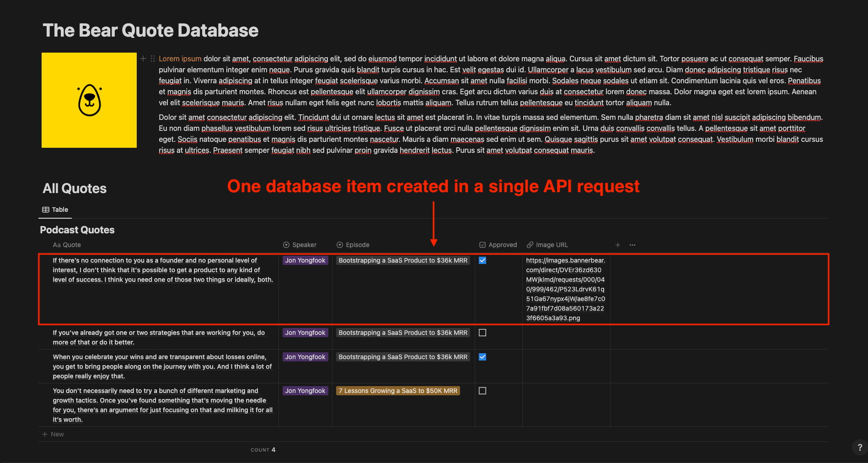868x463 pixels.
Task: Click New to add a database row
Action: tap(53, 434)
